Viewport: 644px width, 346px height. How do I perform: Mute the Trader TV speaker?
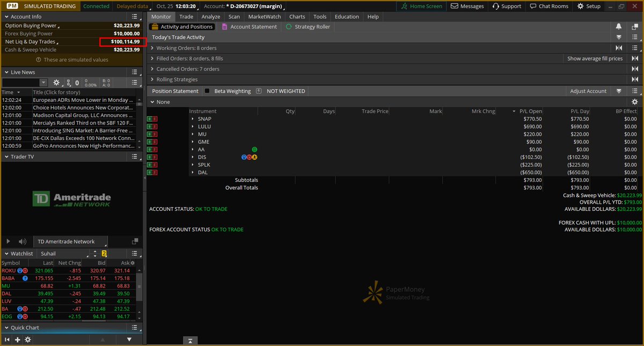(23, 242)
